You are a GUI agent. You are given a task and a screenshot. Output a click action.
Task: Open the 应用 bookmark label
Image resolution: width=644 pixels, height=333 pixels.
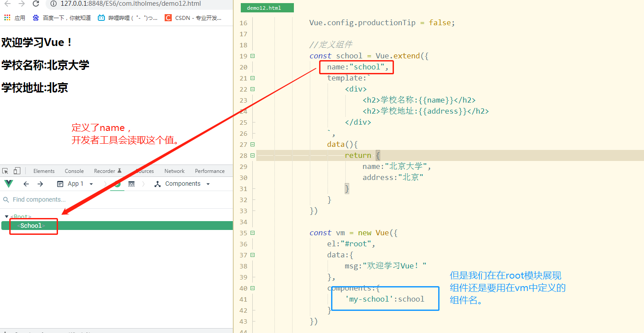pyautogui.click(x=19, y=18)
